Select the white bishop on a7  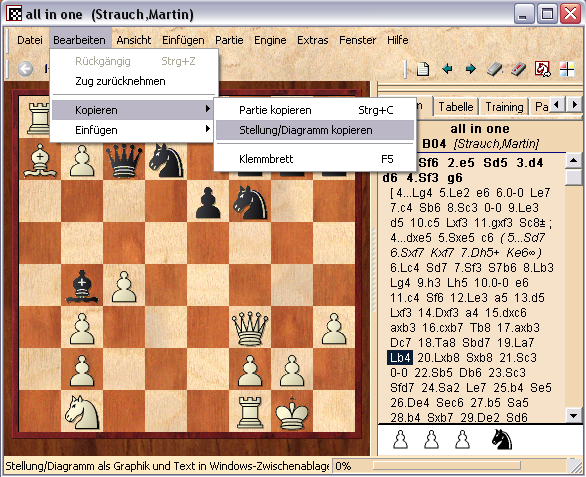[x=40, y=160]
